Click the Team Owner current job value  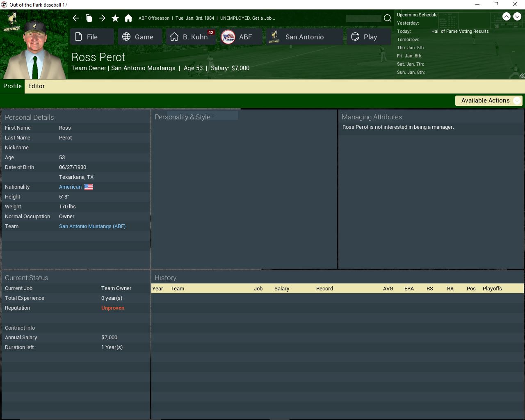[116, 288]
